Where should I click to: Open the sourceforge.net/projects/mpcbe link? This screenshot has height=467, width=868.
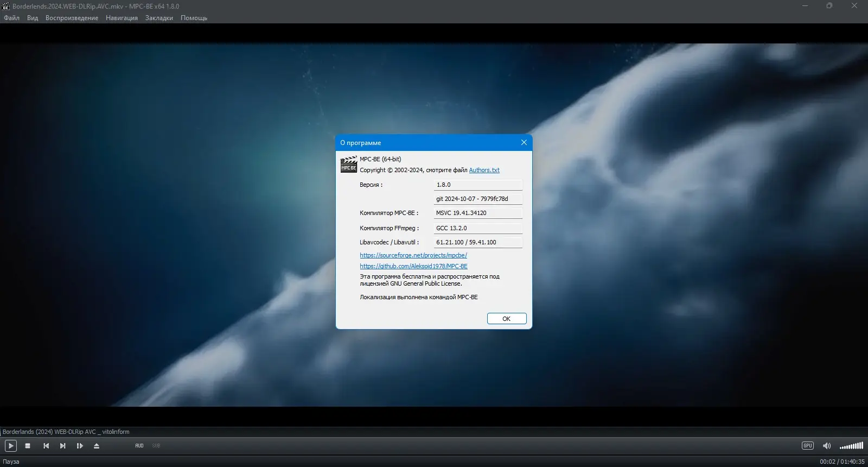413,255
